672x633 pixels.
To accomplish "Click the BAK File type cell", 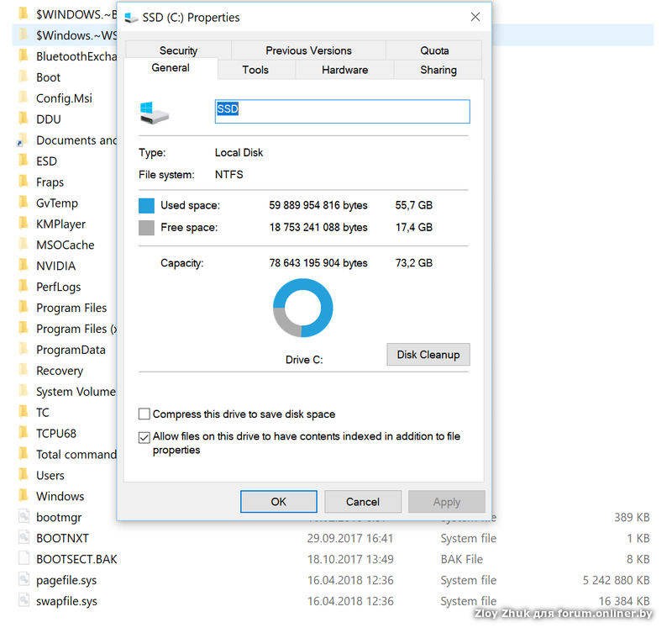I will click(x=461, y=559).
